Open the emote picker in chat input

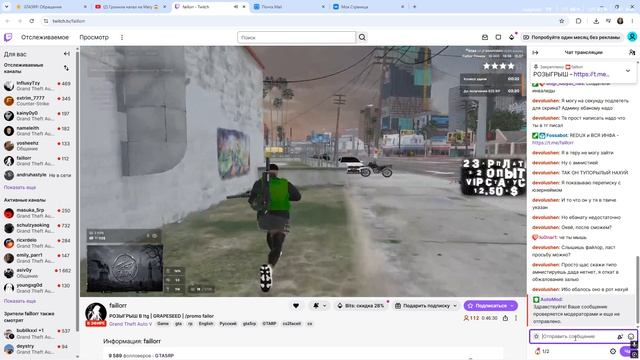(x=631, y=336)
